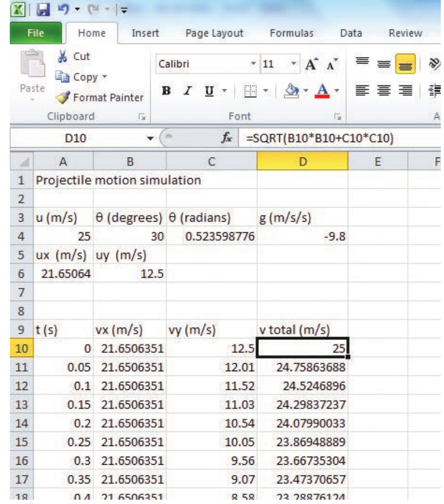Open the Formulas tab
This screenshot has height=504, width=444.
pos(292,33)
